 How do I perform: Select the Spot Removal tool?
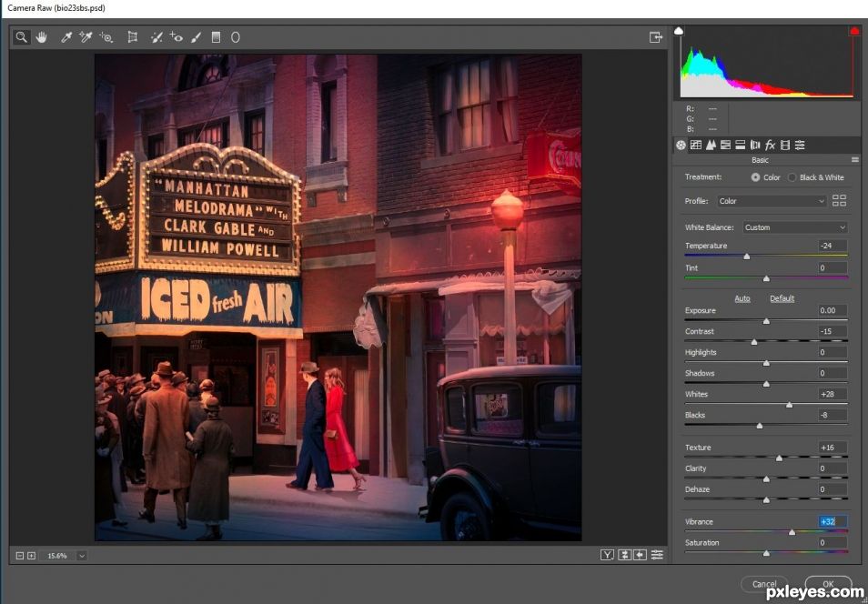point(156,37)
